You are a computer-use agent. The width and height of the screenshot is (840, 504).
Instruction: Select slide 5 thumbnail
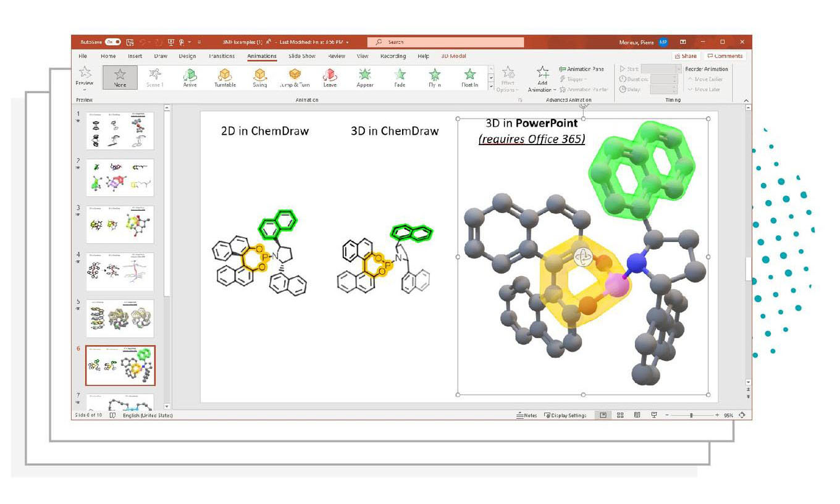pyautogui.click(x=120, y=319)
